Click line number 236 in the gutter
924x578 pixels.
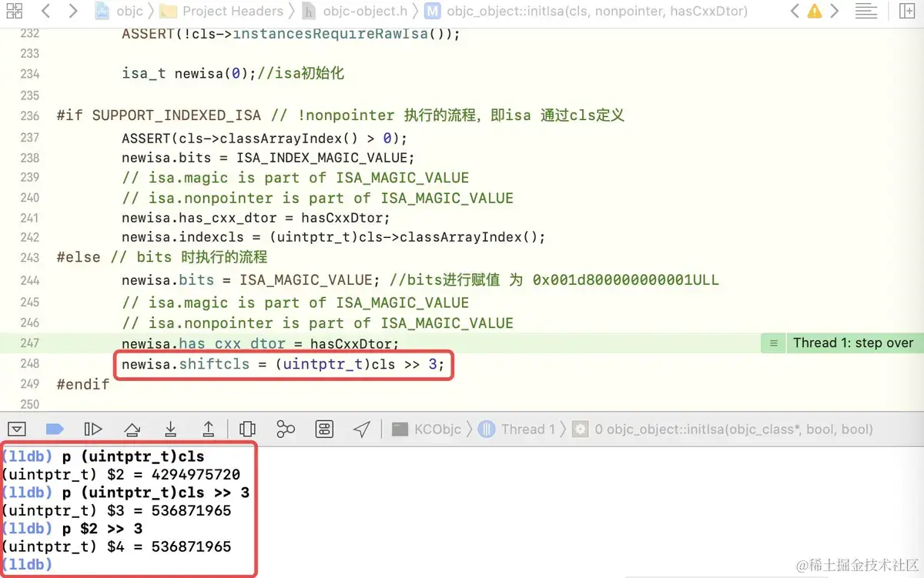29,115
